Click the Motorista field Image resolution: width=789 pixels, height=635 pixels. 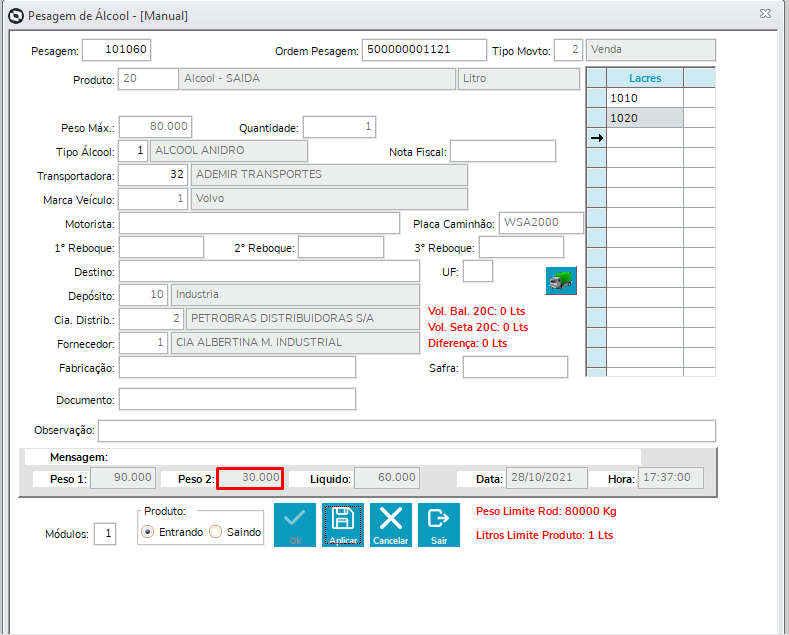[260, 223]
